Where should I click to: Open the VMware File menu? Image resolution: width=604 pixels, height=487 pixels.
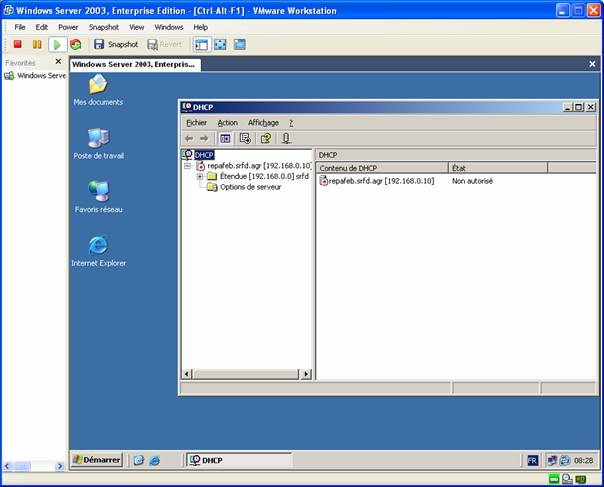pyautogui.click(x=20, y=27)
